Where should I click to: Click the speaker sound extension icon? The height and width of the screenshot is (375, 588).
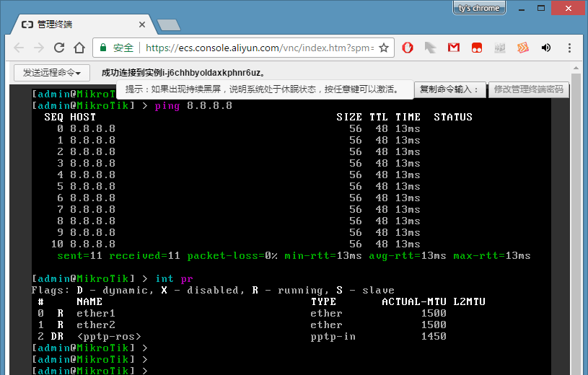(x=546, y=48)
